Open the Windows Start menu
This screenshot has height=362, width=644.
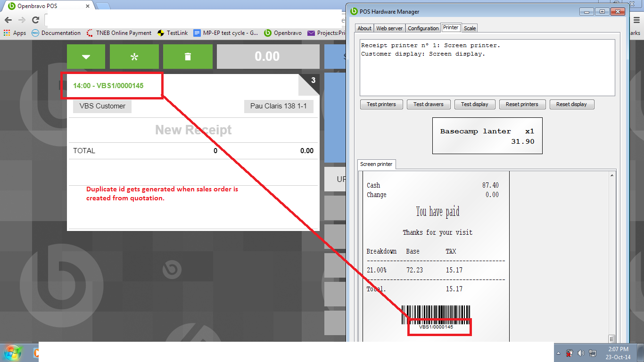click(x=13, y=353)
